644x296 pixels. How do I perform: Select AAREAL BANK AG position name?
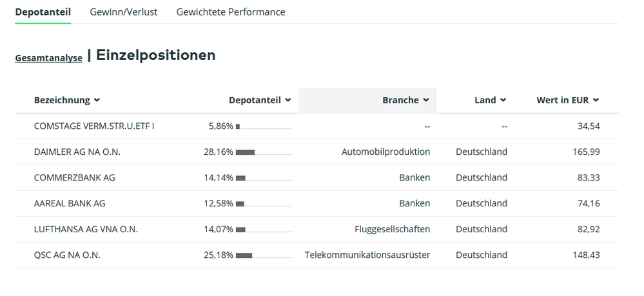pos(70,204)
